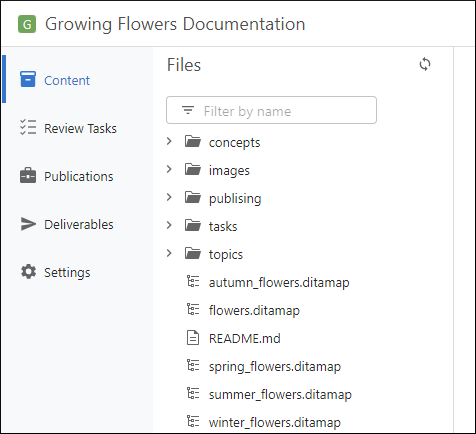Expand the tasks folder chevron
The image size is (476, 434).
click(x=169, y=225)
